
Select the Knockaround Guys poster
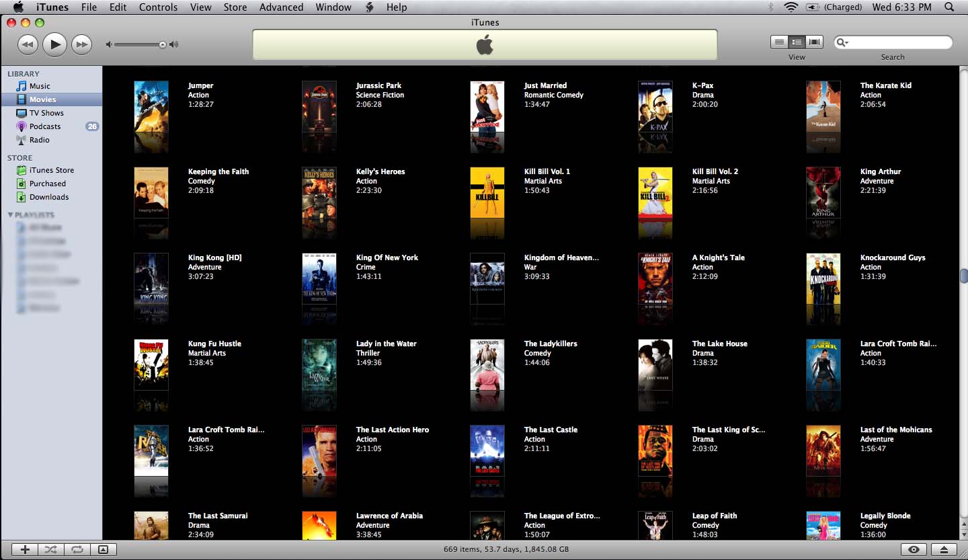[x=823, y=279]
